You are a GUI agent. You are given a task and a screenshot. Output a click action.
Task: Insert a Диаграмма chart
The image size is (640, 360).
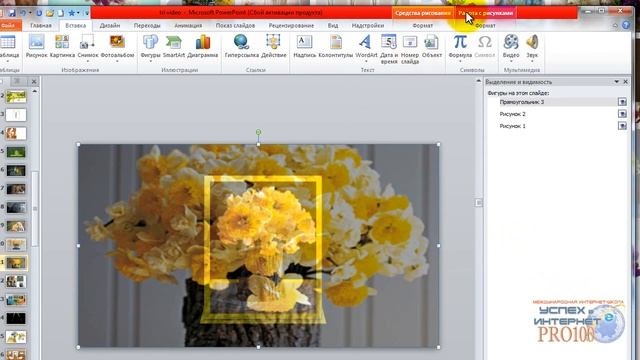coord(202,46)
